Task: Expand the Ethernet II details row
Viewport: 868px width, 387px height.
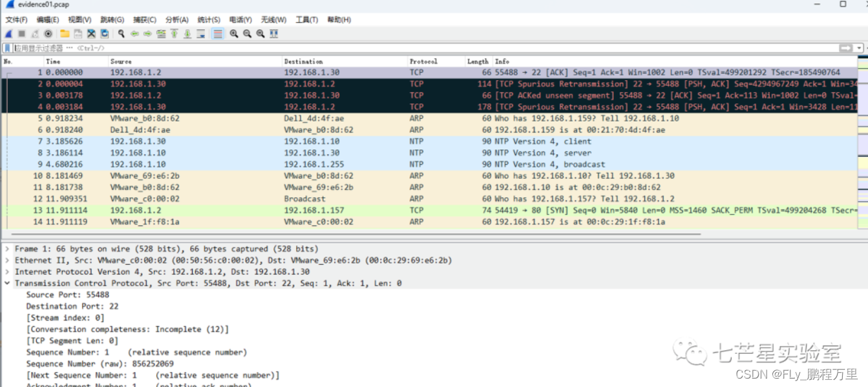Action: pos(7,260)
